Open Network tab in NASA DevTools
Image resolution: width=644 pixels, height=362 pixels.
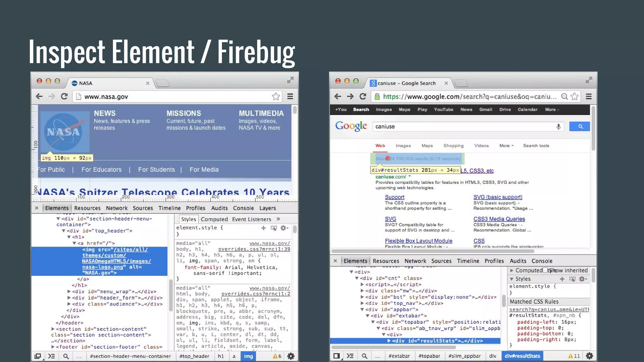point(117,208)
